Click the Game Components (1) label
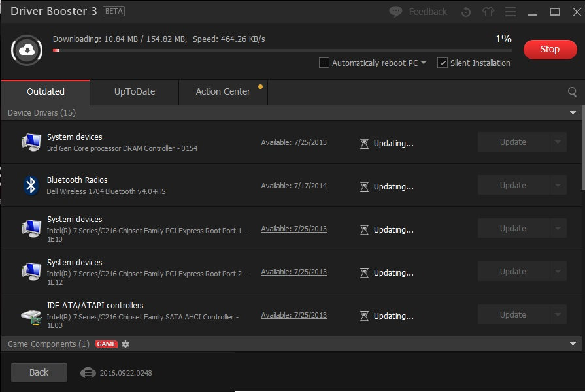This screenshot has height=392, width=585. 48,344
